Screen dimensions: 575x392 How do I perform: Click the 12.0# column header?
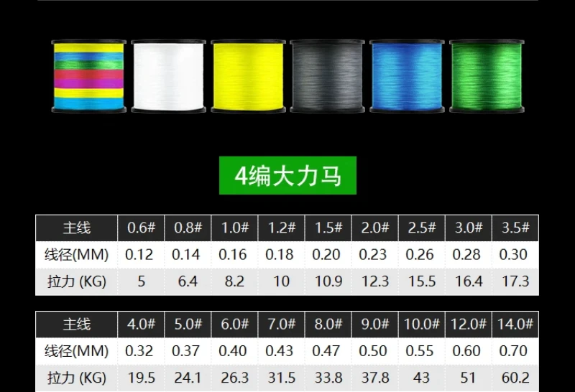pos(469,325)
